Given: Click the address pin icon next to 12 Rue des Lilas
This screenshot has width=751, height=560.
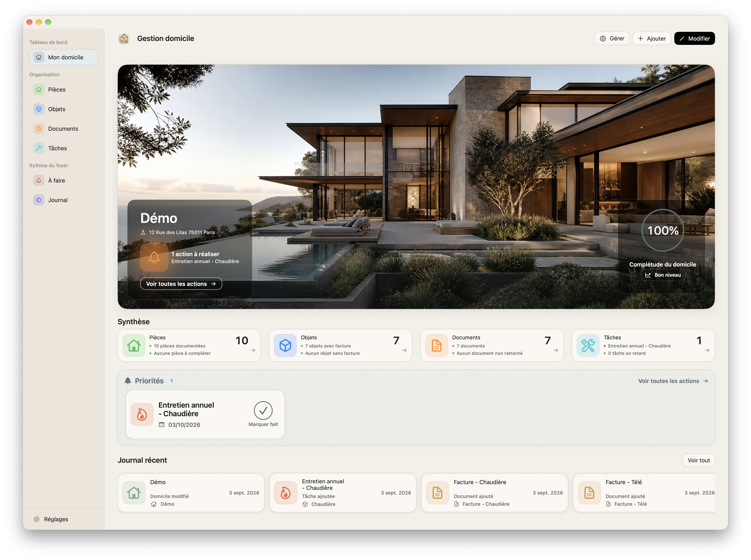Looking at the screenshot, I should (143, 232).
